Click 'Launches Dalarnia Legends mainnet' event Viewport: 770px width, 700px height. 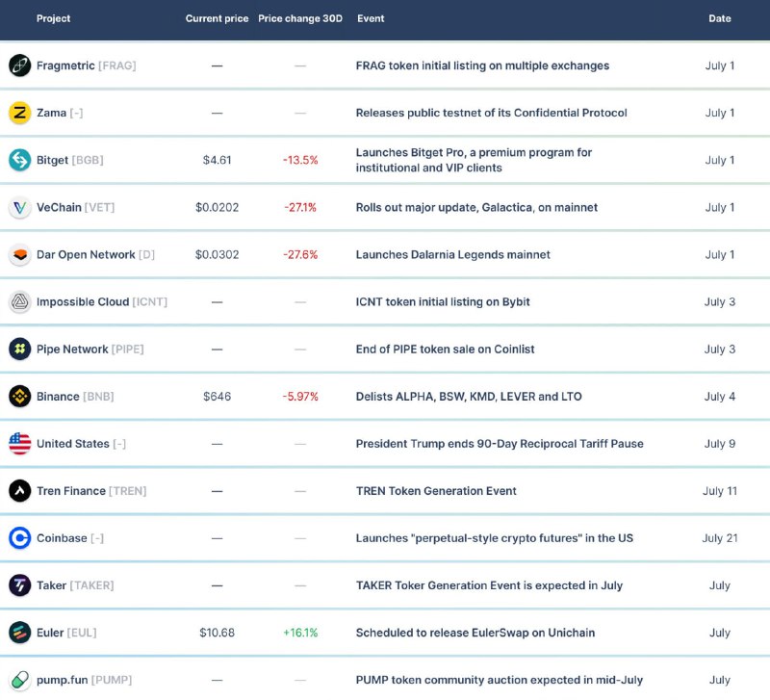452,254
